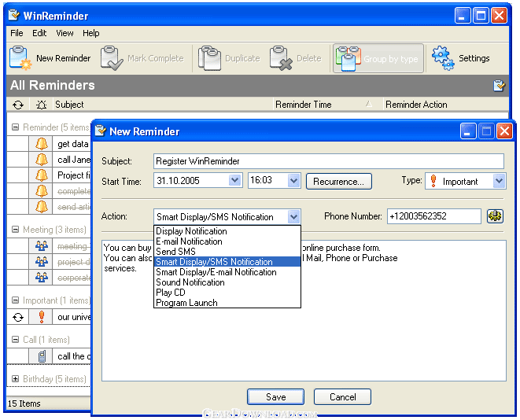Click the people icon on 'corporate' row
520x420 pixels.
coord(42,277)
